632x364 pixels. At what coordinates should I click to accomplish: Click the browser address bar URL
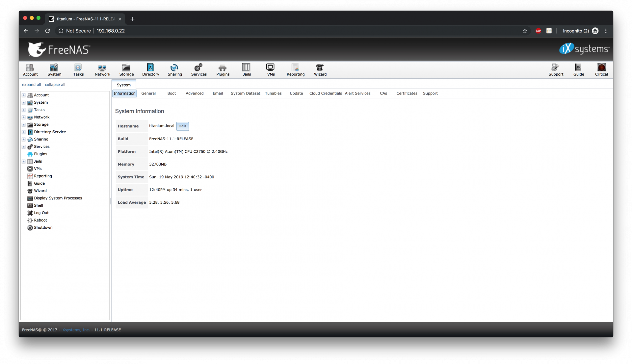(111, 31)
